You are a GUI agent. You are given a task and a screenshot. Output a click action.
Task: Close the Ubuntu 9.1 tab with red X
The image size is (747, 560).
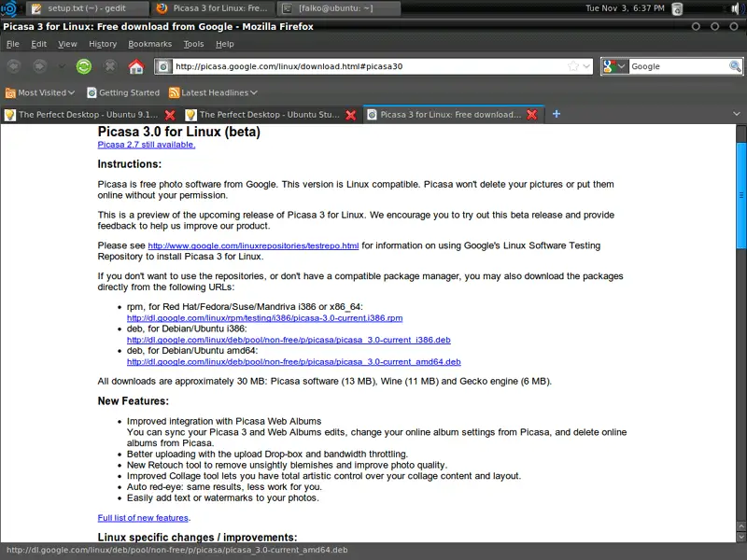pos(170,115)
